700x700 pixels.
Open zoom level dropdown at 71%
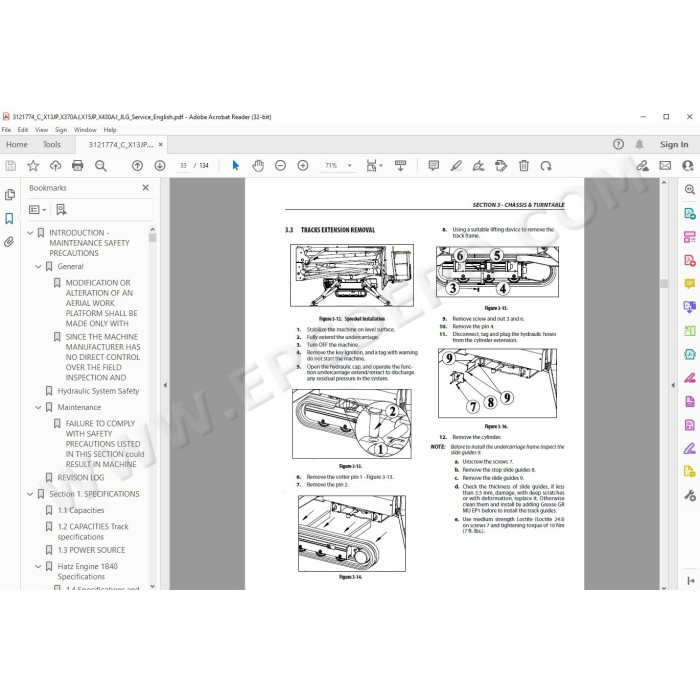click(350, 166)
